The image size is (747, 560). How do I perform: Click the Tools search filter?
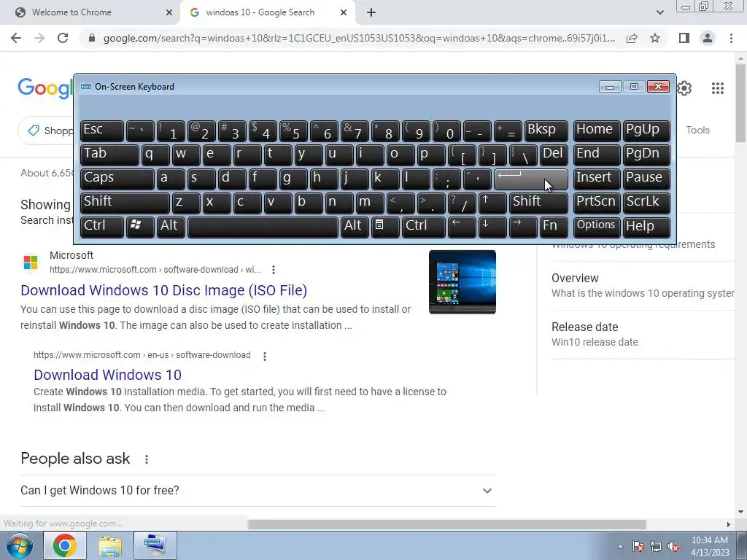click(697, 130)
